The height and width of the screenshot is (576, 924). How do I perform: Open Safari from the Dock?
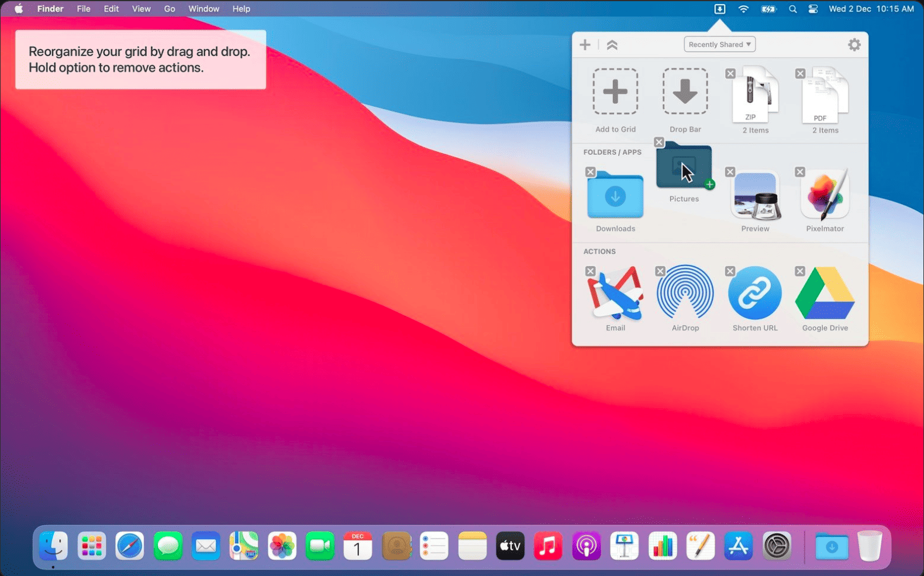click(x=129, y=546)
